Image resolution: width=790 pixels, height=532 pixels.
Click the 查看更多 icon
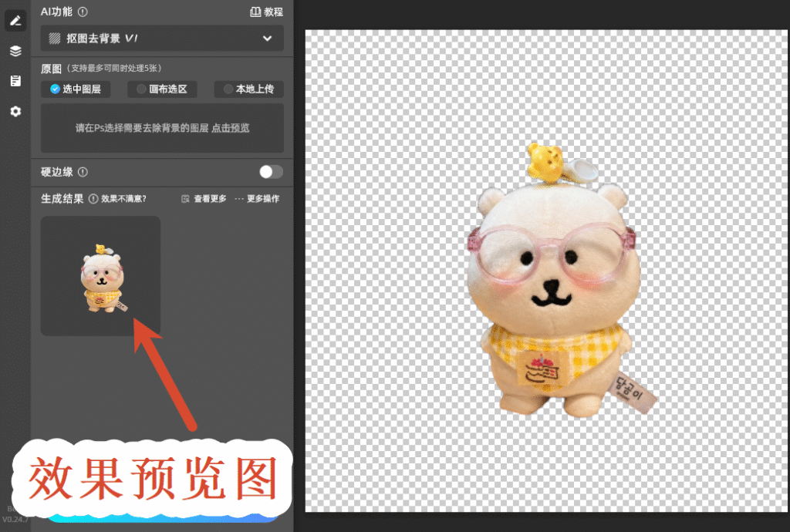click(x=185, y=199)
